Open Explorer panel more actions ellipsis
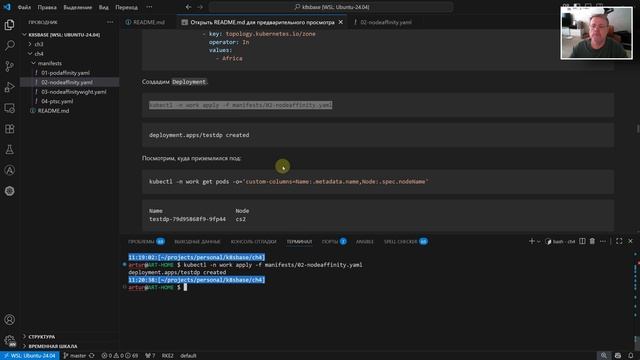This screenshot has height=360, width=640. coord(110,22)
